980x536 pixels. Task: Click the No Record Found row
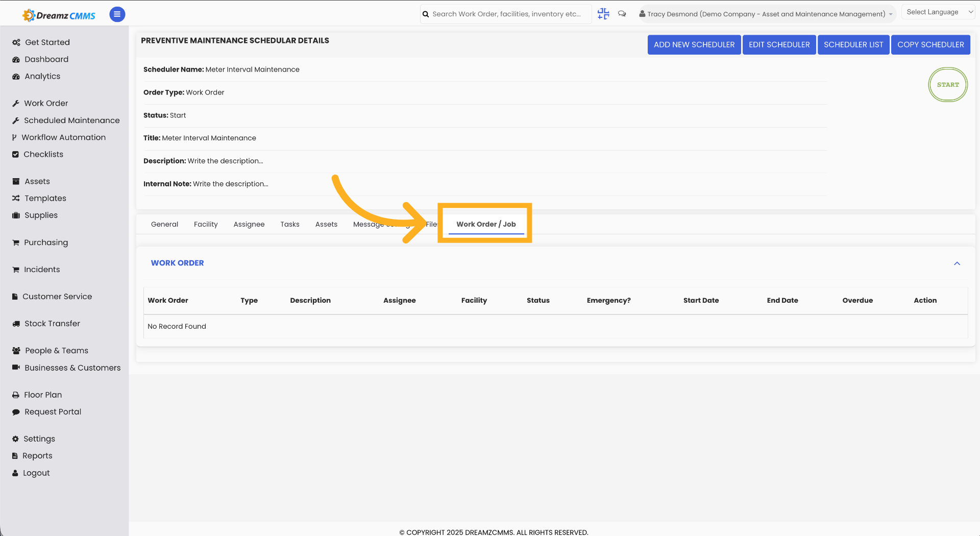[556, 326]
